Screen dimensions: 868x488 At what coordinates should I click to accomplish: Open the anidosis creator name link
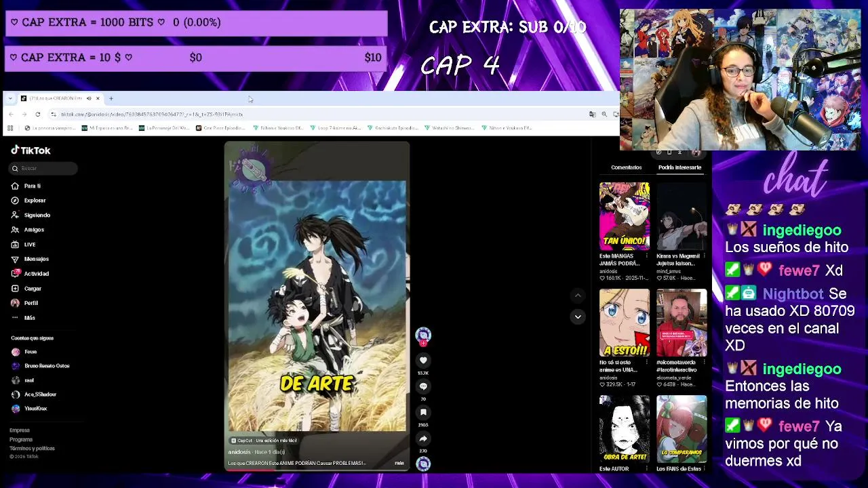coord(239,452)
